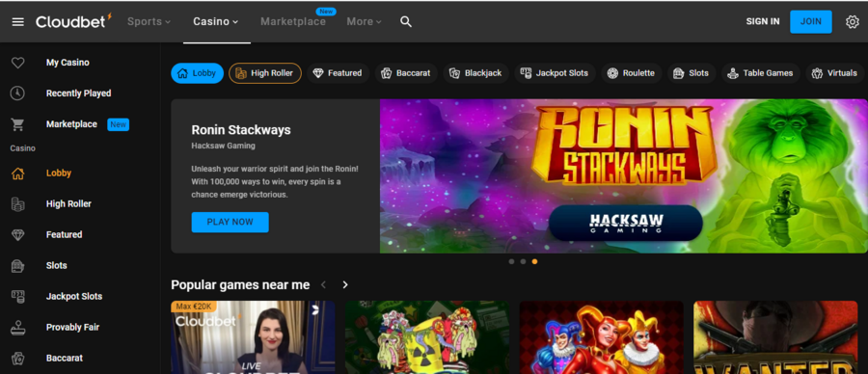Expand the Casino dropdown
This screenshot has height=374, width=868.
point(216,21)
